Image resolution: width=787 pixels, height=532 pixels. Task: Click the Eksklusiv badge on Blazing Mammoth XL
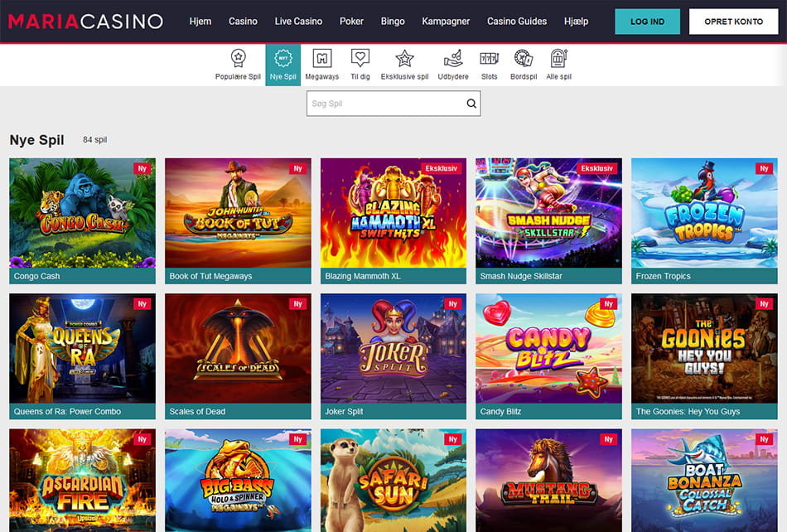pos(442,169)
